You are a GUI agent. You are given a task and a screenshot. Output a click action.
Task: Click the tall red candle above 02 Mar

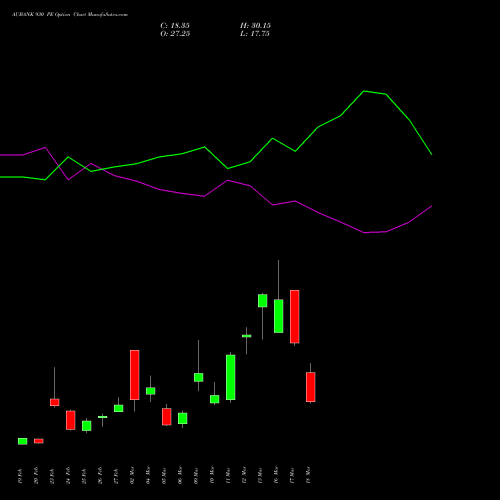click(135, 375)
